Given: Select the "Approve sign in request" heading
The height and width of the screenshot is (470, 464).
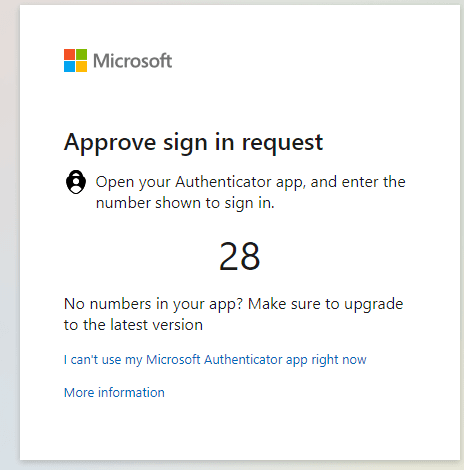Looking at the screenshot, I should coord(193,143).
